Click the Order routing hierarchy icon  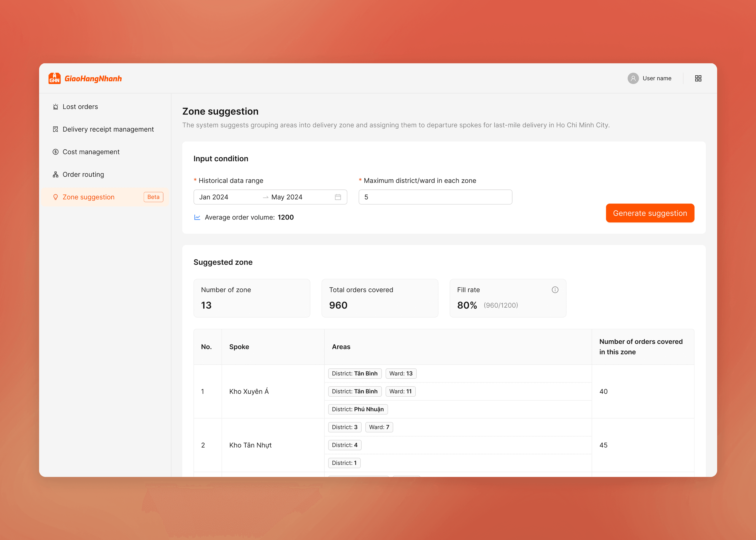pyautogui.click(x=56, y=175)
